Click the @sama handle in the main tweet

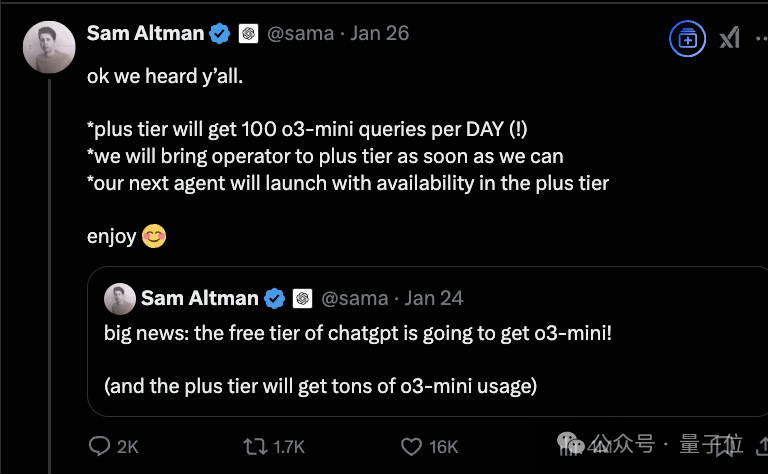(301, 34)
